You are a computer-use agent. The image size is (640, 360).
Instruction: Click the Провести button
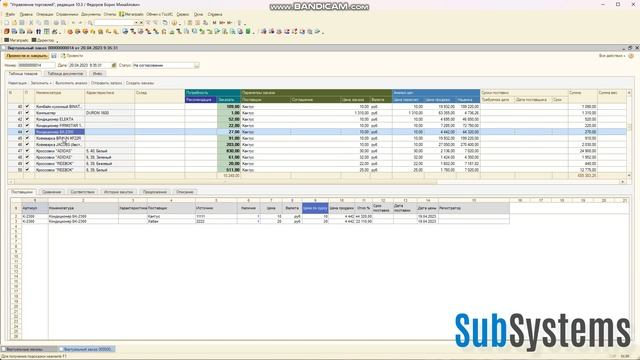[72, 56]
